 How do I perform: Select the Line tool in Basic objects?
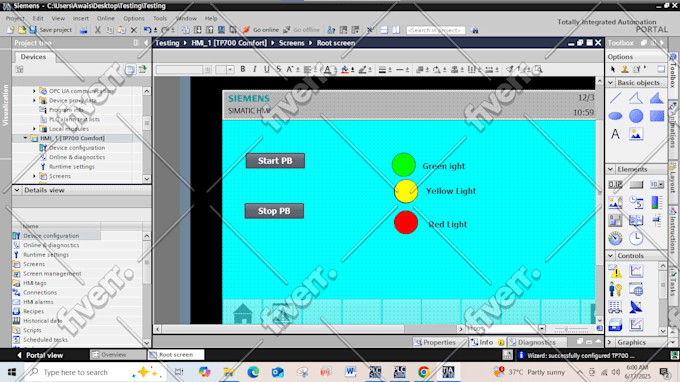pos(615,98)
